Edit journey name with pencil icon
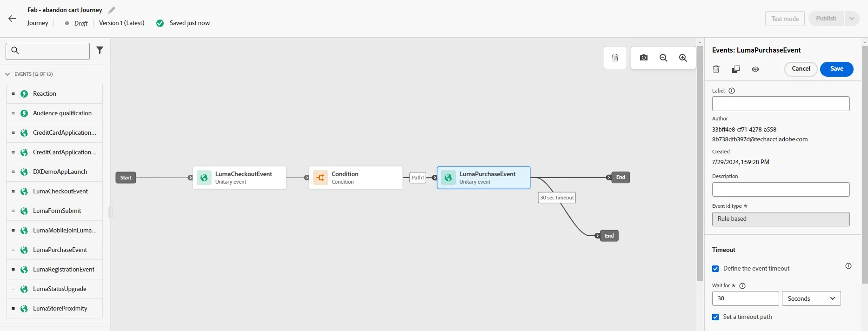The image size is (868, 331). coord(112,10)
